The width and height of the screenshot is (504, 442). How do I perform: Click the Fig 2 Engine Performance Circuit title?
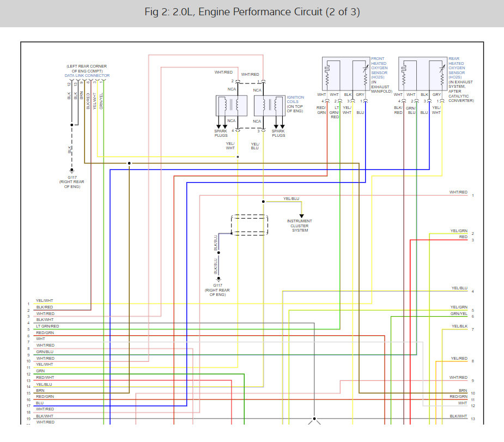(252, 12)
